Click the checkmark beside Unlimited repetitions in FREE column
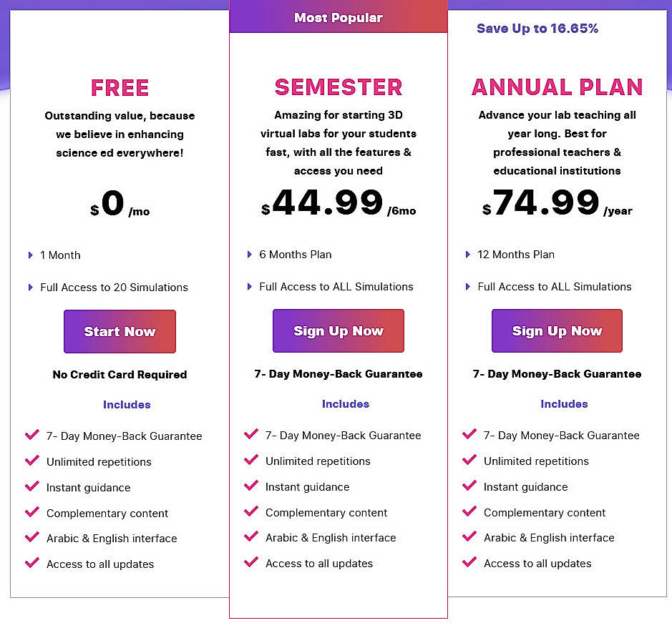Screen dimensions: 672x633 pyautogui.click(x=32, y=461)
